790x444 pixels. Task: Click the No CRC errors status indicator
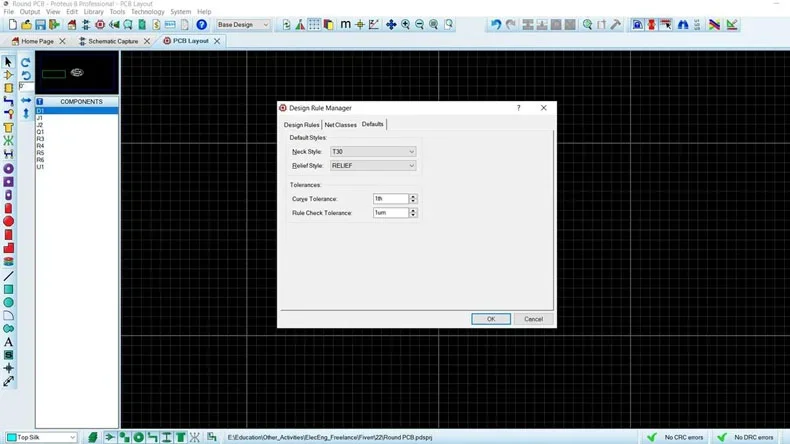pos(676,437)
